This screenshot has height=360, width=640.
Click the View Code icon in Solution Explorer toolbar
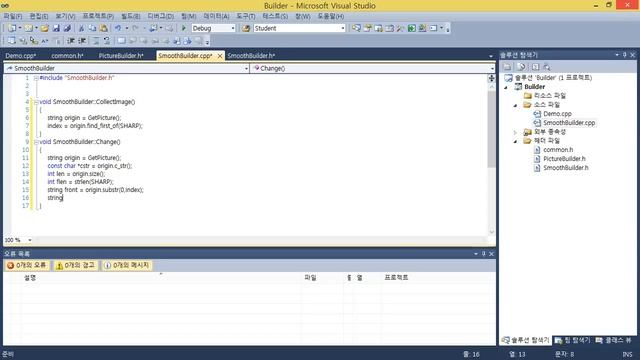pyautogui.click(x=535, y=67)
